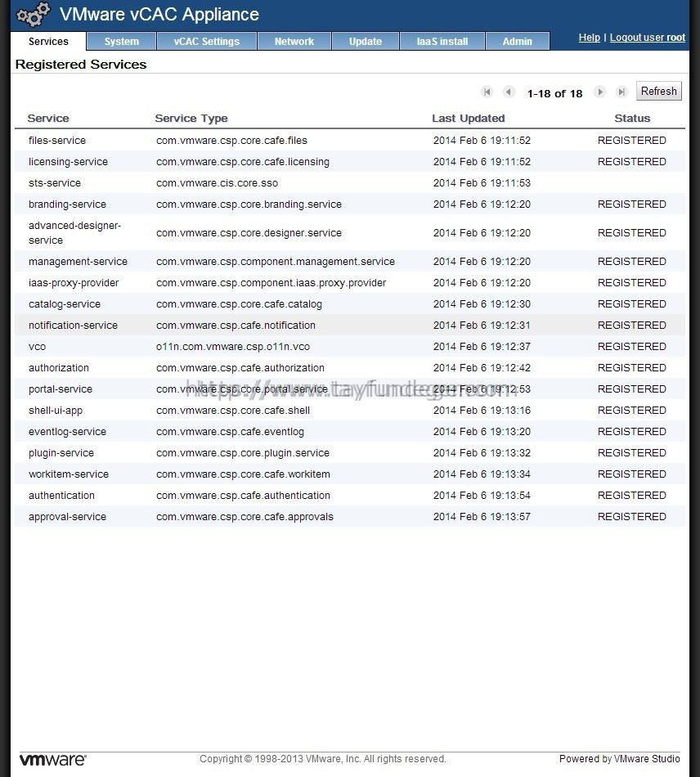This screenshot has width=700, height=777.
Task: Click the vCAC Appliance gears logo
Action: click(34, 15)
